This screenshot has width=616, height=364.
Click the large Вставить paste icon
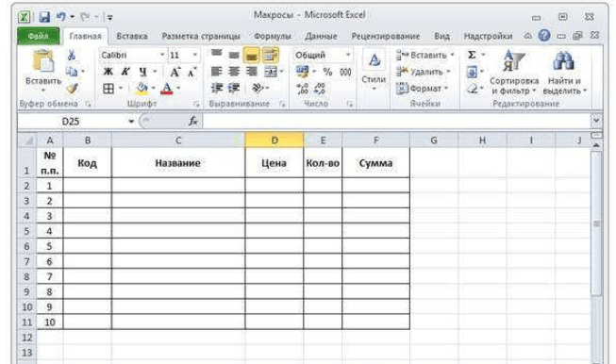tap(43, 61)
